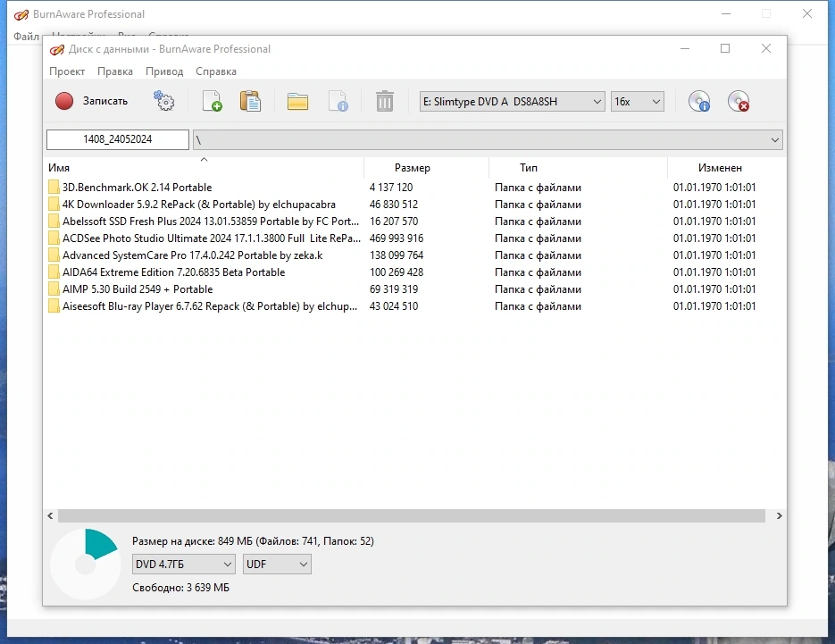
Task: Open the Правка menu
Action: click(115, 71)
